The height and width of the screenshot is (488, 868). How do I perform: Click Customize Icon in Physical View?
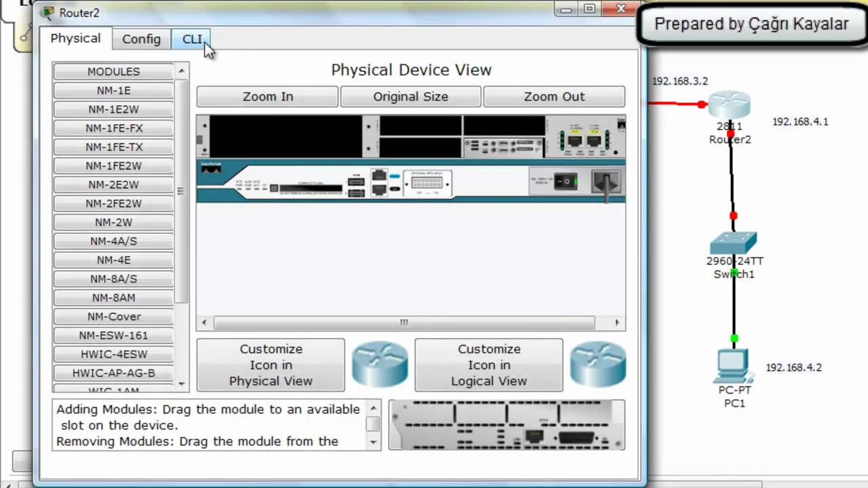[x=271, y=365]
